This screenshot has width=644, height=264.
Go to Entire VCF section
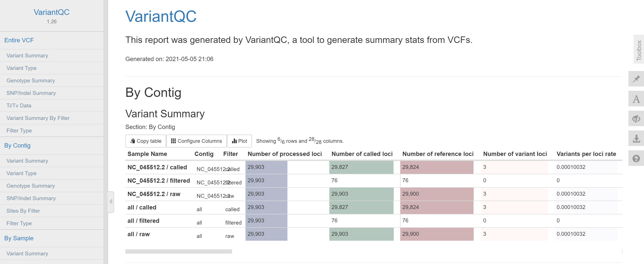[19, 40]
